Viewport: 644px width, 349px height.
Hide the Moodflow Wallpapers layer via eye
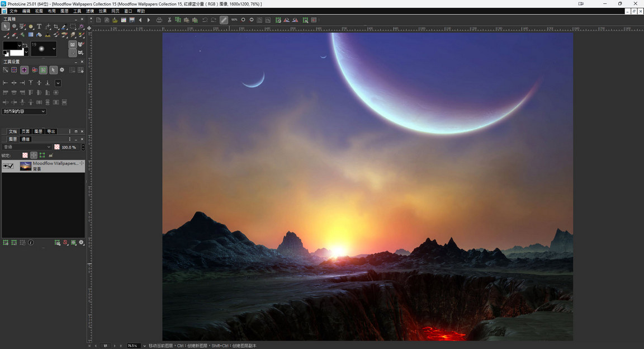coord(5,166)
